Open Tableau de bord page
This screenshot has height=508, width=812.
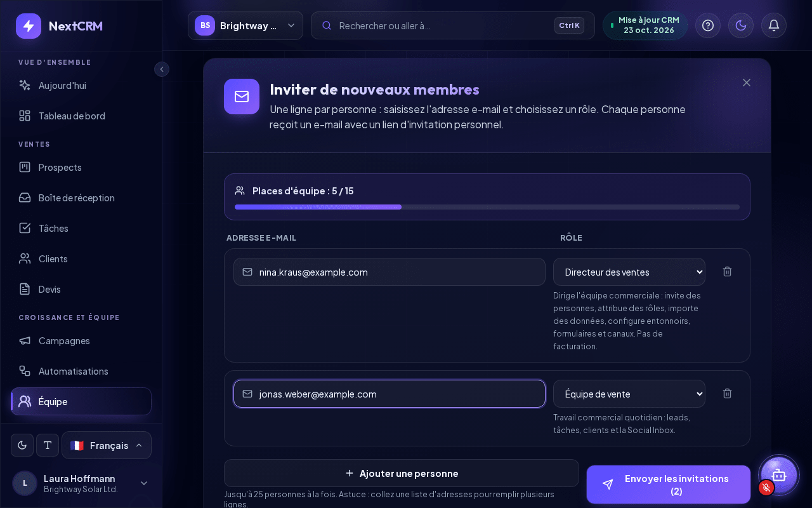pos(81,116)
